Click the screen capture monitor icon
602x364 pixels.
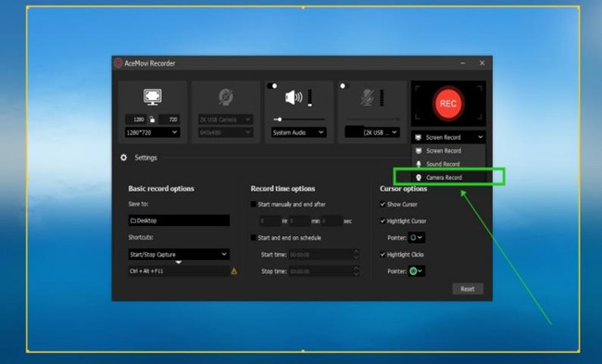153,96
